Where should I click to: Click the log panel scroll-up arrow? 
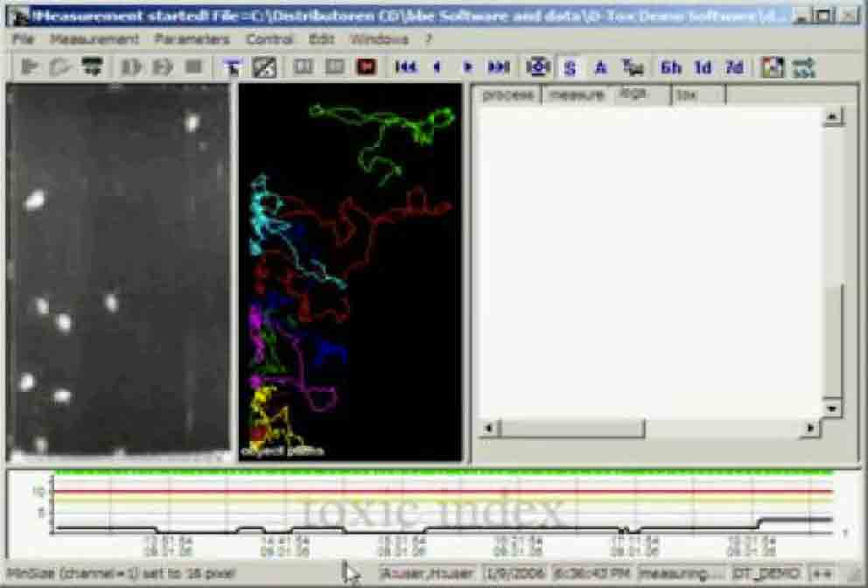(833, 117)
